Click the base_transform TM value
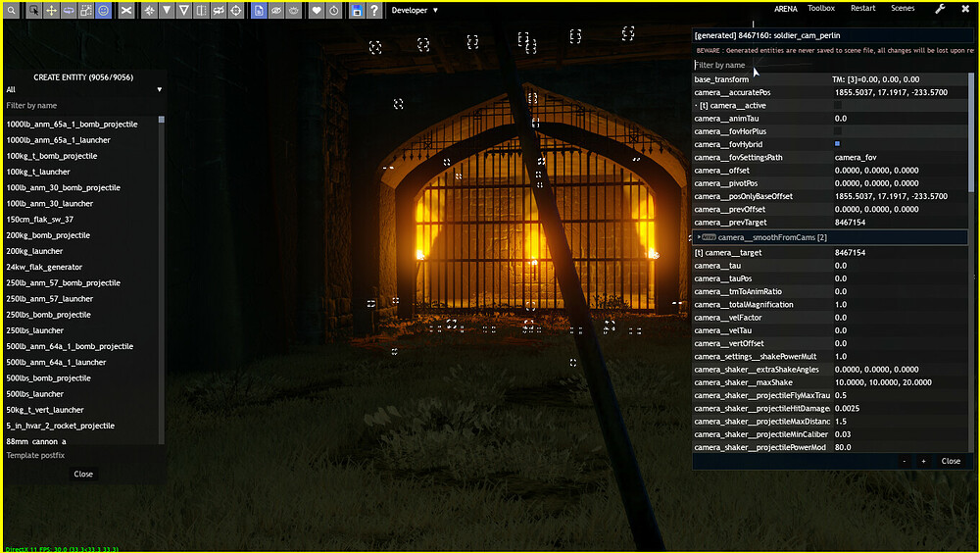 [875, 79]
